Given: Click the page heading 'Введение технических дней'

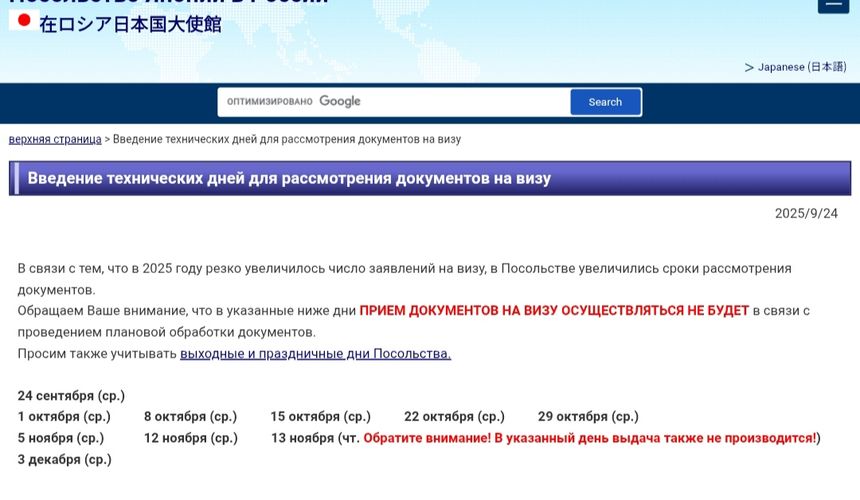Looking at the screenshot, I should pyautogui.click(x=135, y=178).
